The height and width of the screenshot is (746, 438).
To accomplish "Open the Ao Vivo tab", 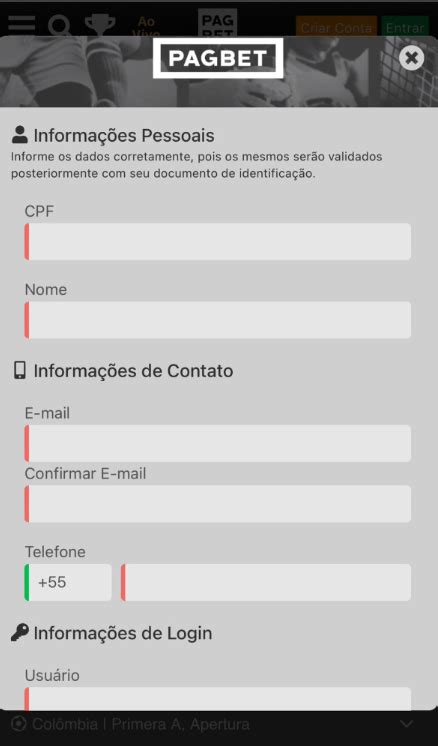I will (146, 27).
